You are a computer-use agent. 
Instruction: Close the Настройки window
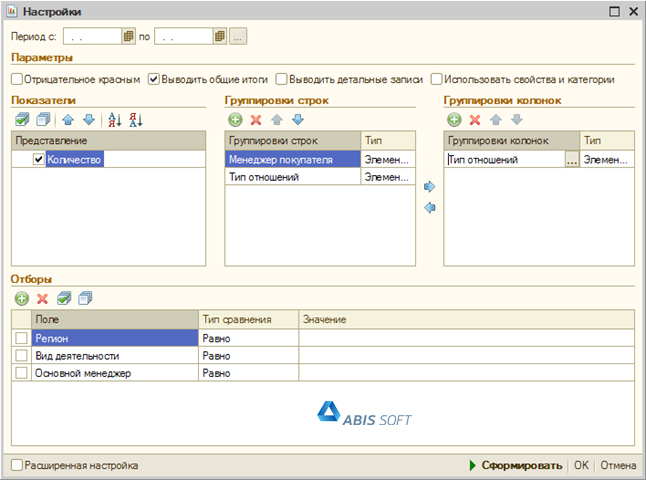point(634,11)
